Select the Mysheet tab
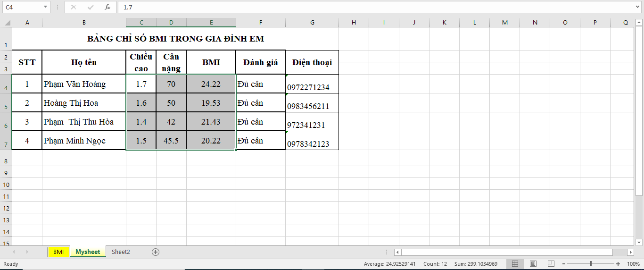The image size is (644, 270). click(88, 252)
